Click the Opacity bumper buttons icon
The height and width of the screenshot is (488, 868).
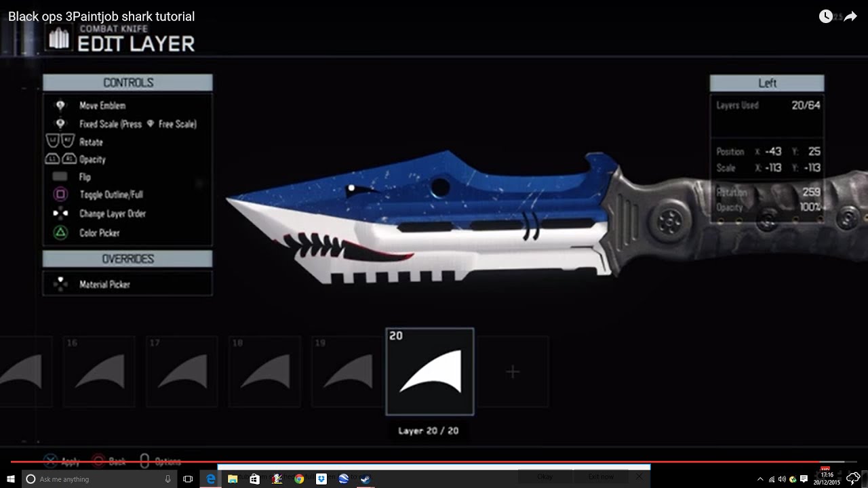click(x=60, y=159)
